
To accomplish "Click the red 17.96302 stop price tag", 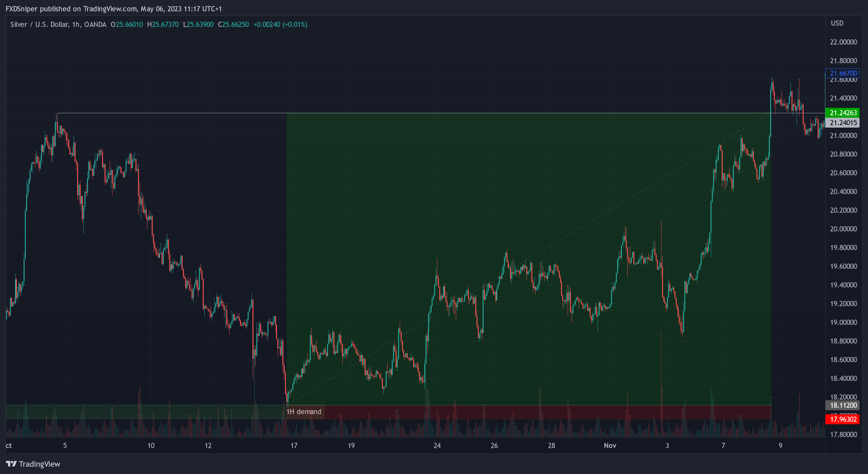I will [x=843, y=419].
